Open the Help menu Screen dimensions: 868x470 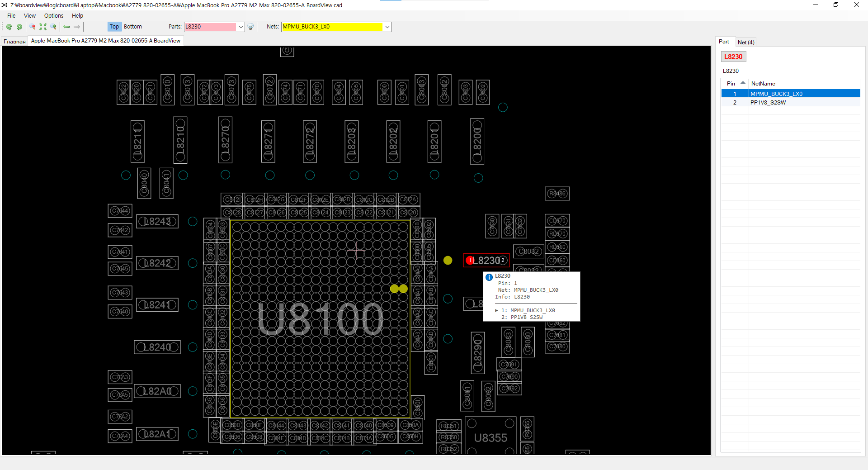pyautogui.click(x=78, y=15)
